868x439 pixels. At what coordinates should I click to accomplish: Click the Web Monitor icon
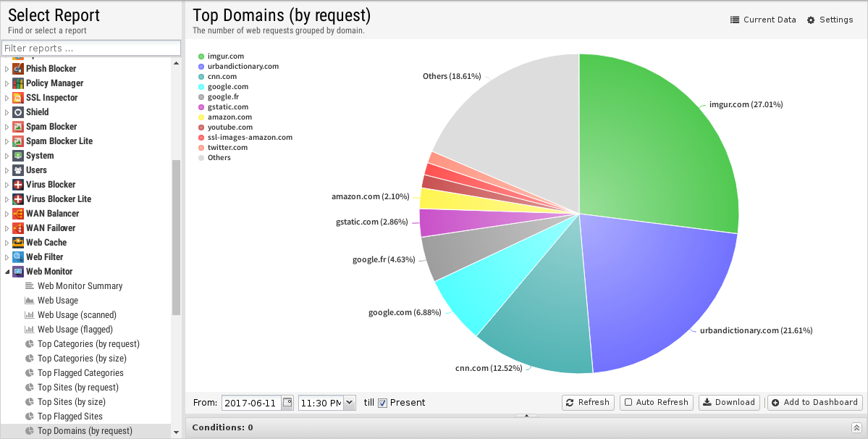point(18,271)
